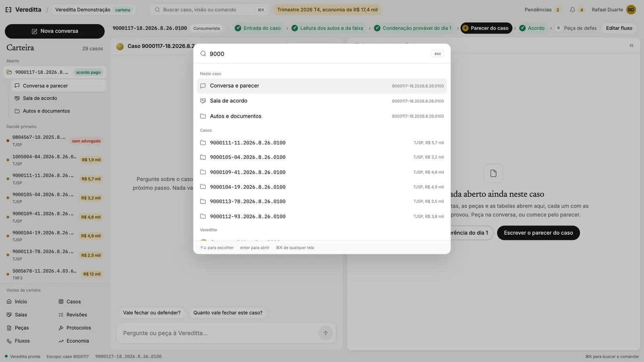Open Pendências in the top bar
The image size is (644, 362).
[x=542, y=10]
